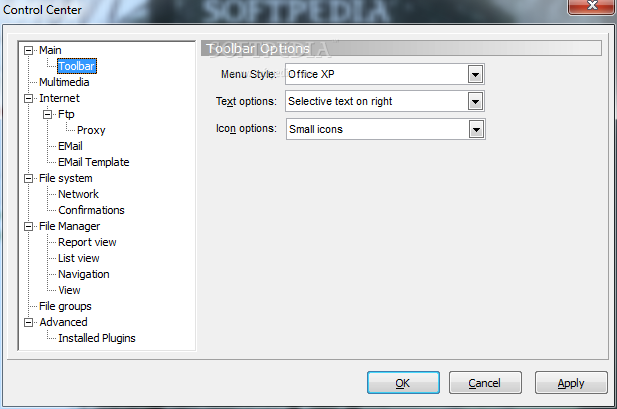The width and height of the screenshot is (617, 409).
Task: Select the EMail tree item
Action: [x=70, y=146]
